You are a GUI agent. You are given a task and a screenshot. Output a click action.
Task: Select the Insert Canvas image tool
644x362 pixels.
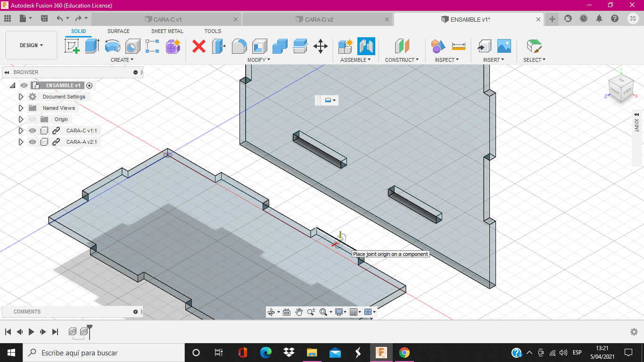click(x=504, y=46)
